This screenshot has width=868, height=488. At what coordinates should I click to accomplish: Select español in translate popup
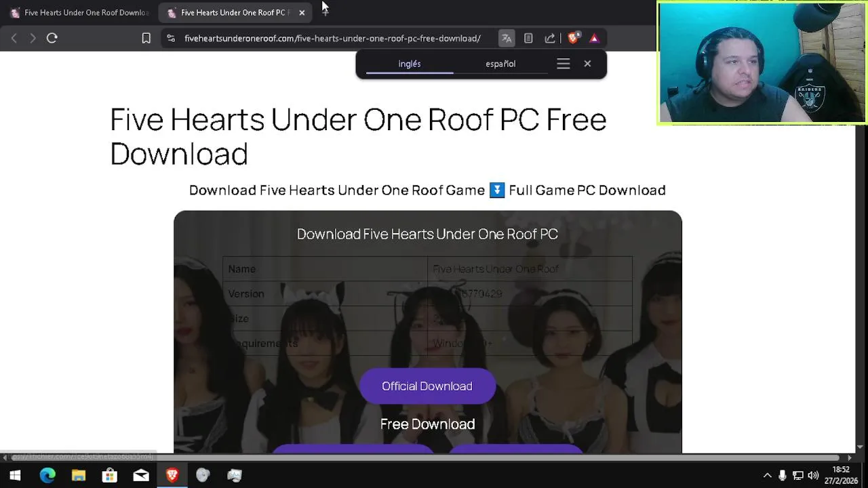click(500, 64)
